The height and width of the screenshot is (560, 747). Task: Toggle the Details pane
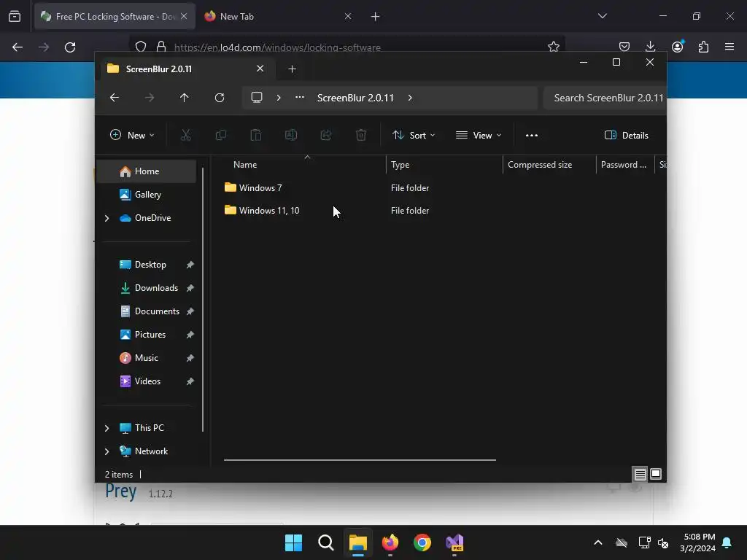point(627,135)
